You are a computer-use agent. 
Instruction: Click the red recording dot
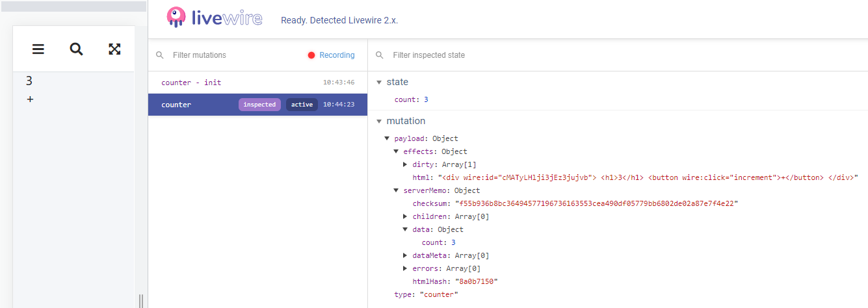pos(311,55)
